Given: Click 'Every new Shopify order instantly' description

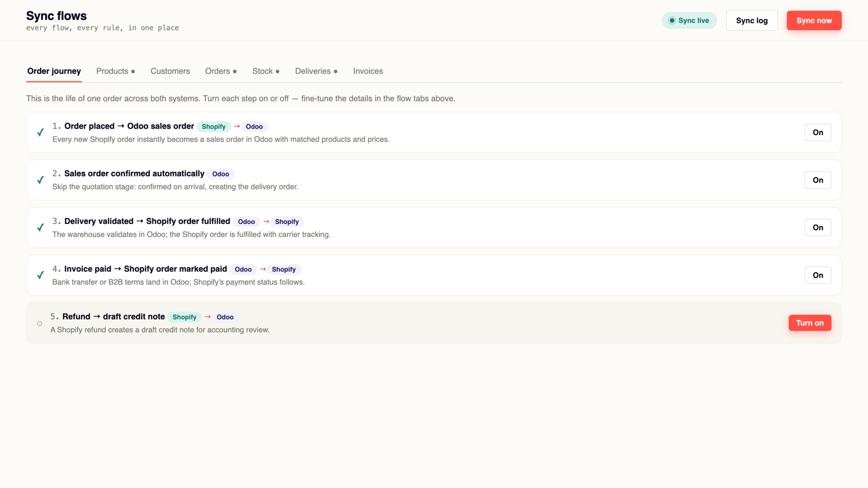Looking at the screenshot, I should [x=221, y=139].
